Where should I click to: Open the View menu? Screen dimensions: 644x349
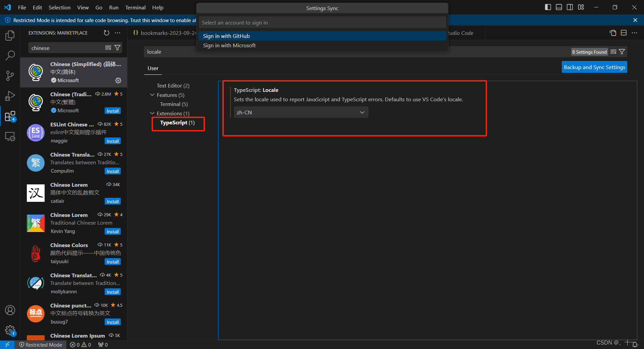(x=83, y=7)
